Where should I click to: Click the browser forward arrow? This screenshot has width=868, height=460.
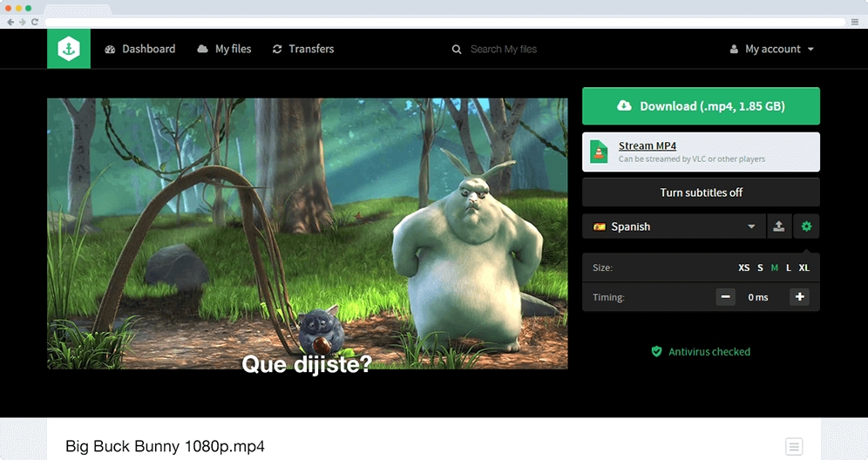[x=23, y=22]
